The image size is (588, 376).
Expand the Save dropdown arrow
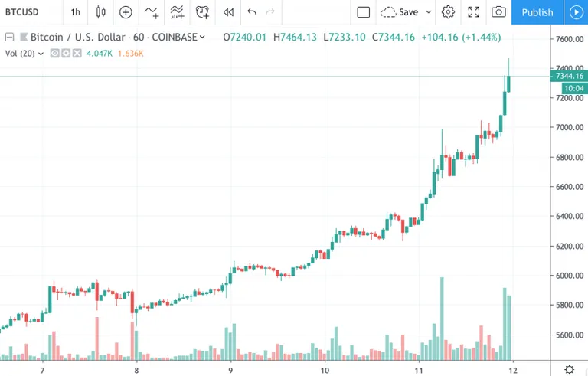pyautogui.click(x=428, y=12)
